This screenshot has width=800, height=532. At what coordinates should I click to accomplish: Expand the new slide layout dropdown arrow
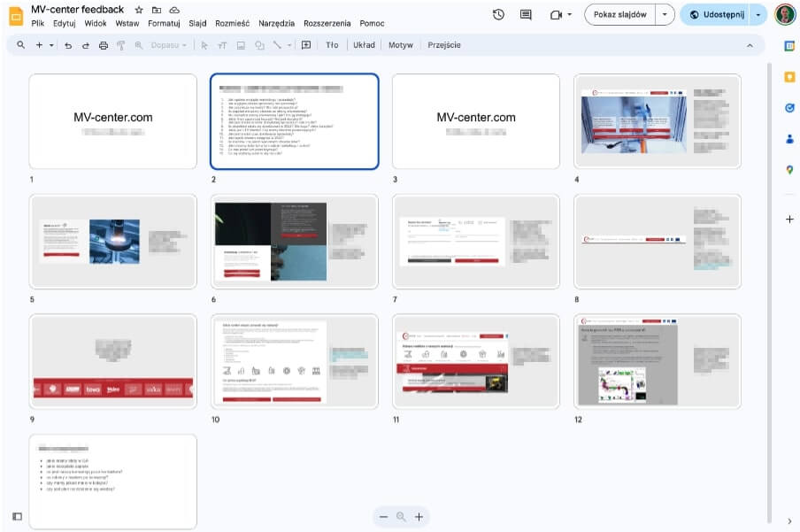coord(51,45)
